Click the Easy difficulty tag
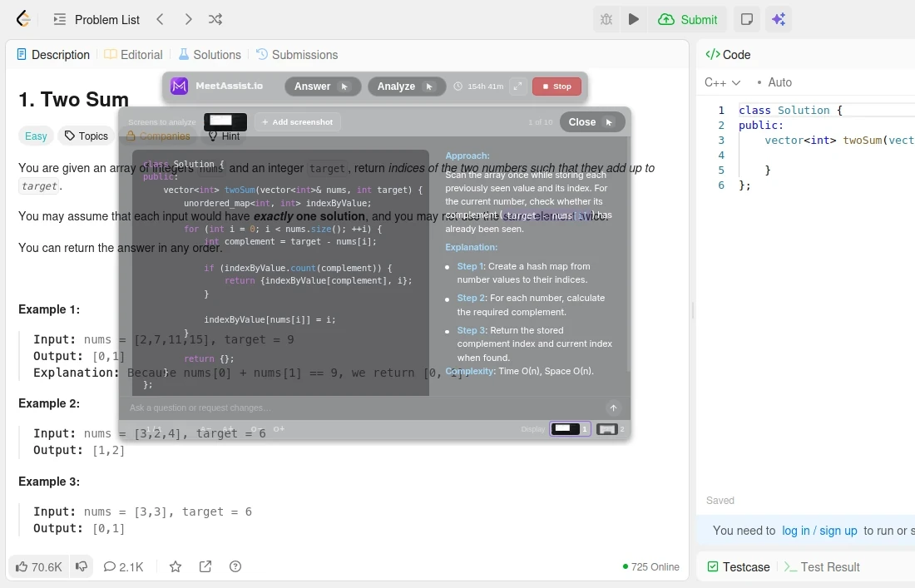 point(36,136)
